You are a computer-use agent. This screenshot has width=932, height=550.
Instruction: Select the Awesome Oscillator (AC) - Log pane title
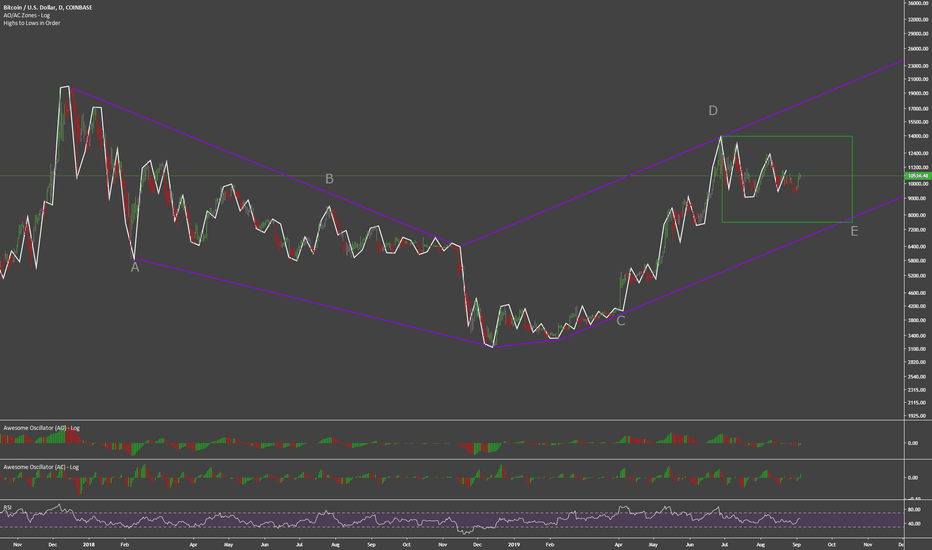click(x=41, y=467)
